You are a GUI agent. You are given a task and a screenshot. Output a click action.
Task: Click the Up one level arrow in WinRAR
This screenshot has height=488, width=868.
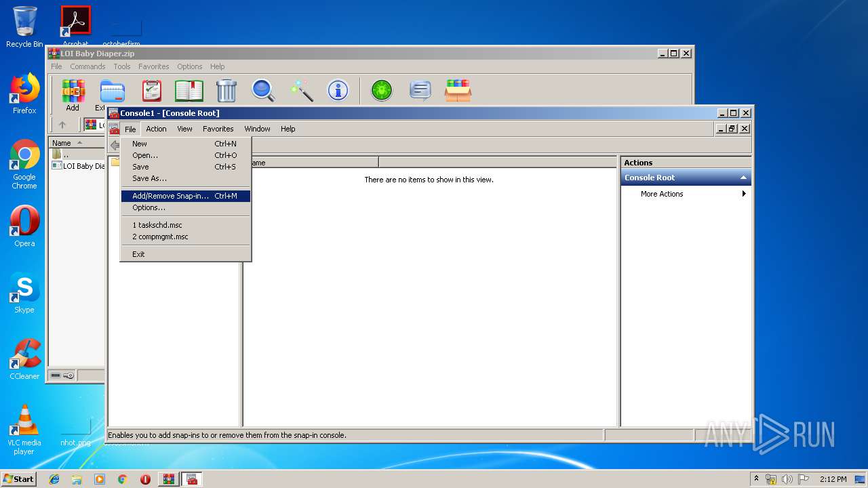coord(62,125)
